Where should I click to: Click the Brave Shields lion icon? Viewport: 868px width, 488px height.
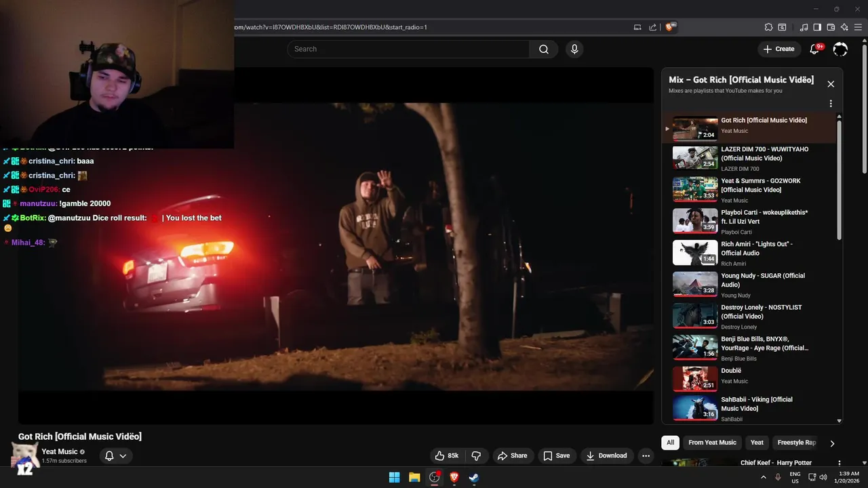click(x=670, y=27)
